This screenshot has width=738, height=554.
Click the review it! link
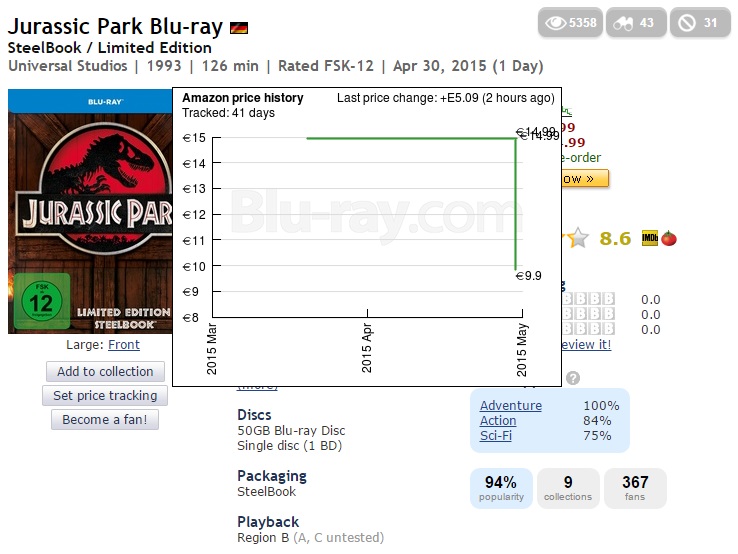coord(586,345)
